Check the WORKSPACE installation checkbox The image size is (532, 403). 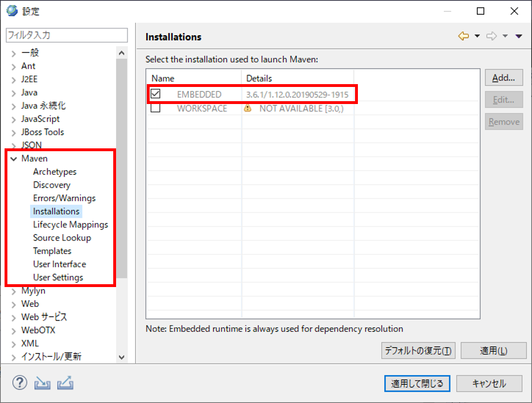pyautogui.click(x=155, y=108)
